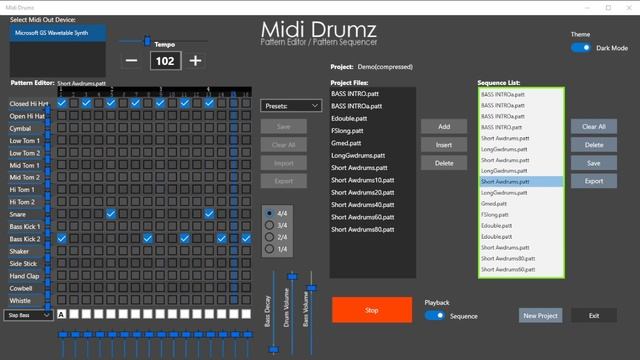
Task: Select Short Awdrums10.patt in Project Files
Action: tap(373, 180)
